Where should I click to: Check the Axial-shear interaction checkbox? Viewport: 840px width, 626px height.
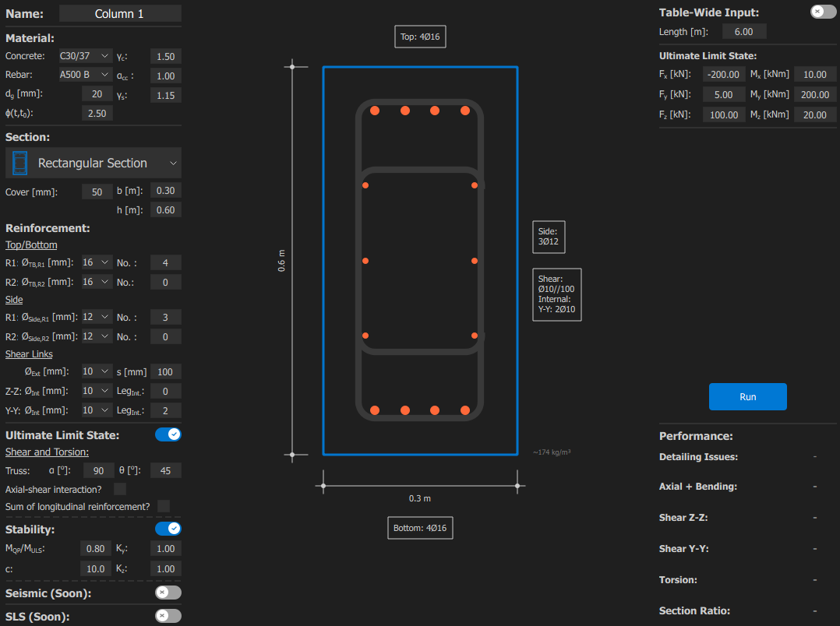click(120, 489)
